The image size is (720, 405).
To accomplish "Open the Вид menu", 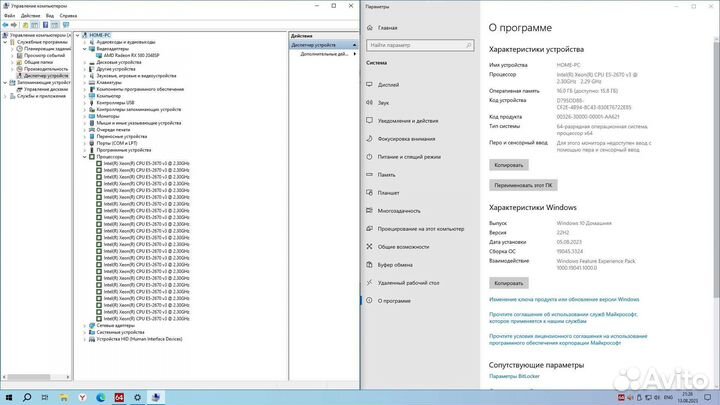I will [50, 16].
